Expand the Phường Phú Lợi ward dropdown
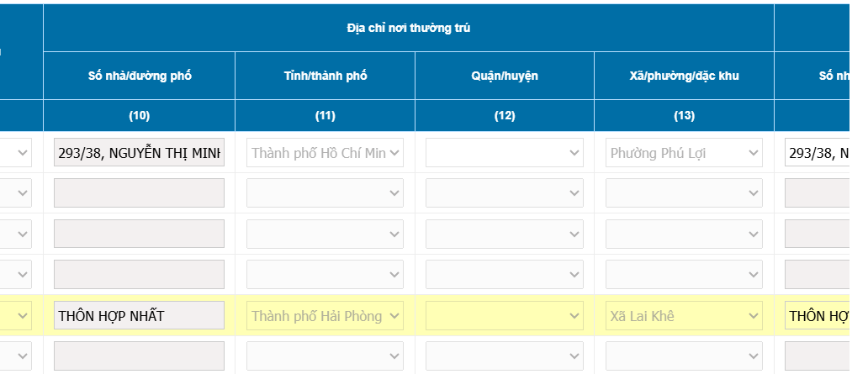This screenshot has width=868, height=374. [x=684, y=153]
